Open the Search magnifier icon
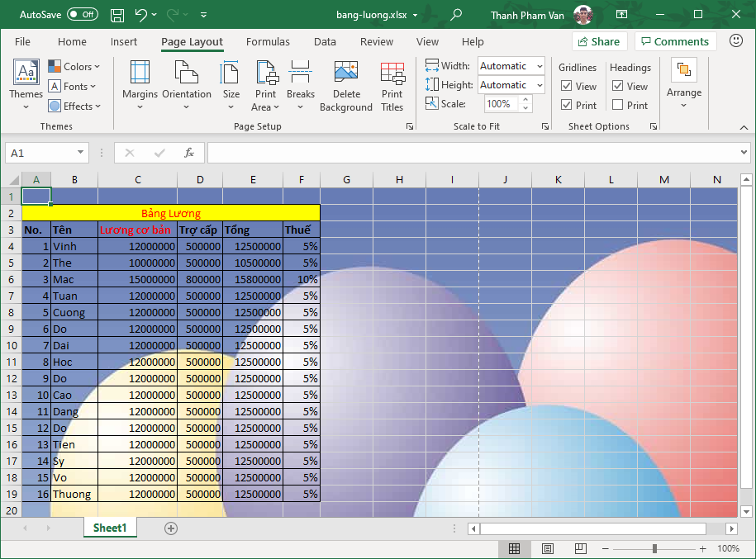 coord(455,15)
